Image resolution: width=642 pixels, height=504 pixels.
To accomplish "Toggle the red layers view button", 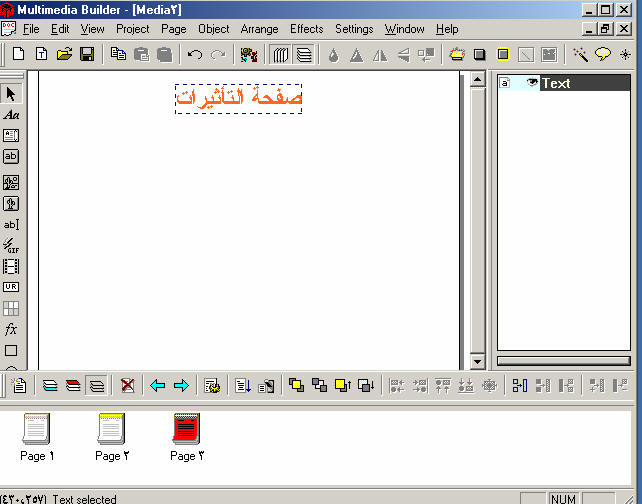I will pos(73,386).
